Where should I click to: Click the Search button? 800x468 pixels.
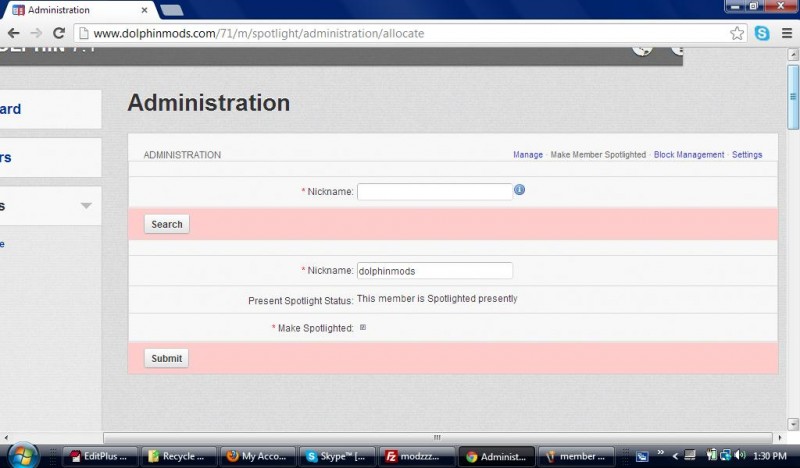(166, 224)
